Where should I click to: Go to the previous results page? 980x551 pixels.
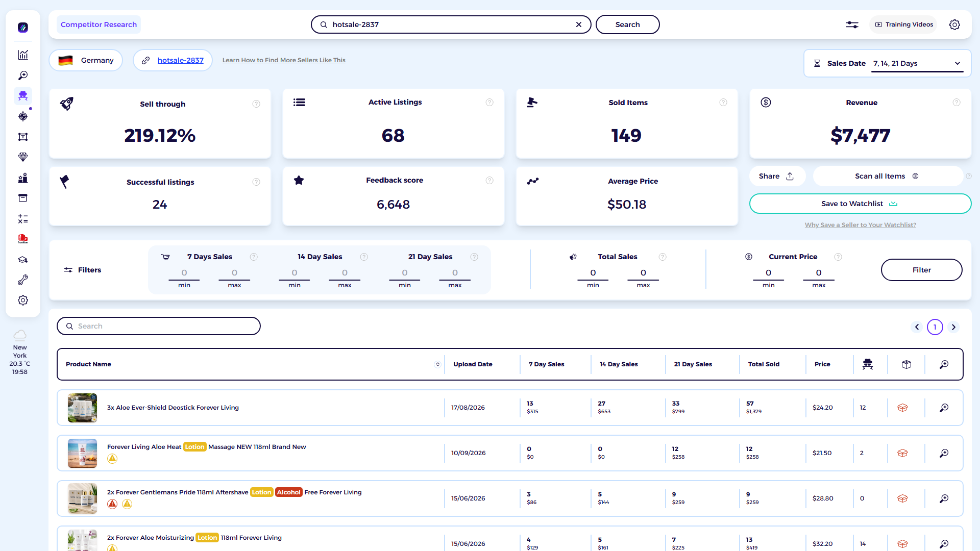(x=917, y=327)
